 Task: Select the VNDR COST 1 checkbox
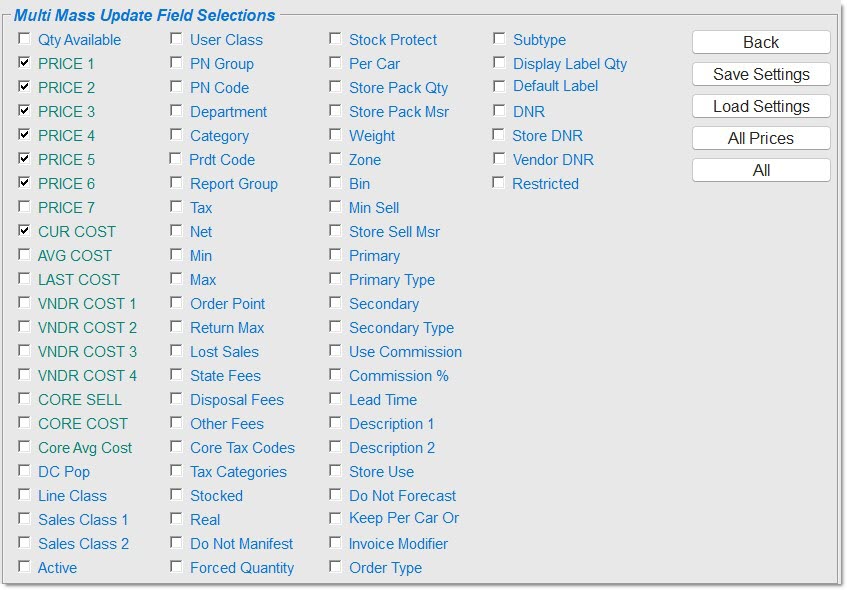coord(24,303)
